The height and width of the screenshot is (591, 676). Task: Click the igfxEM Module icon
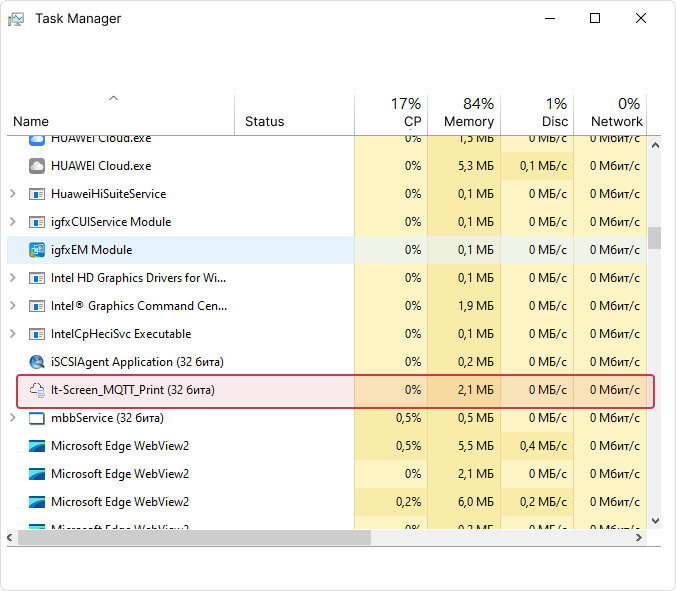click(37, 250)
